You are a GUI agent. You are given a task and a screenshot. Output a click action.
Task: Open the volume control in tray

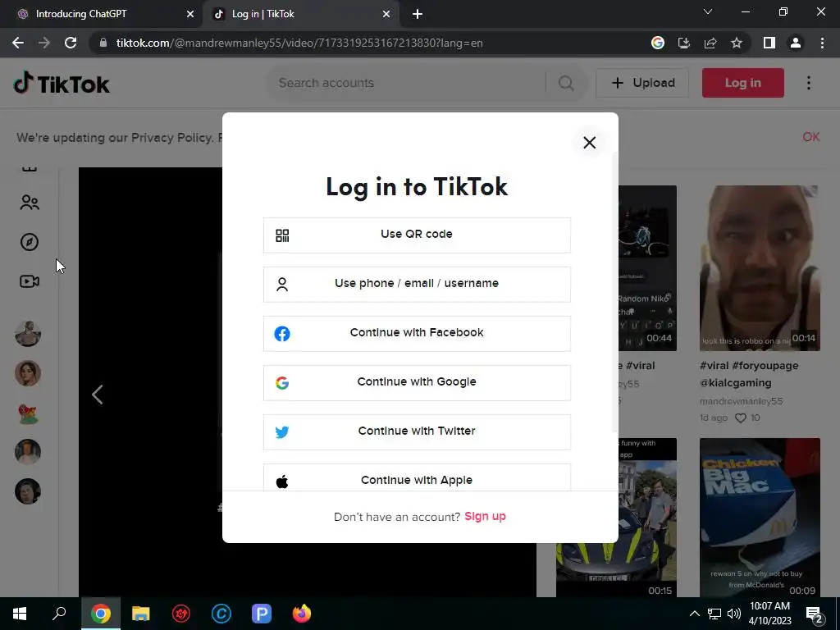(734, 614)
